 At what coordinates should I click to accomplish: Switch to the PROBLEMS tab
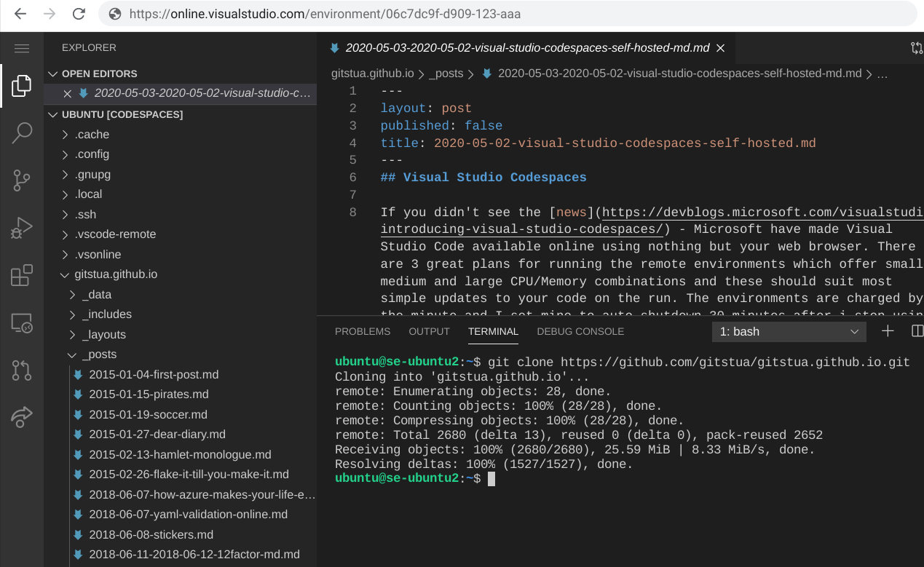click(362, 331)
